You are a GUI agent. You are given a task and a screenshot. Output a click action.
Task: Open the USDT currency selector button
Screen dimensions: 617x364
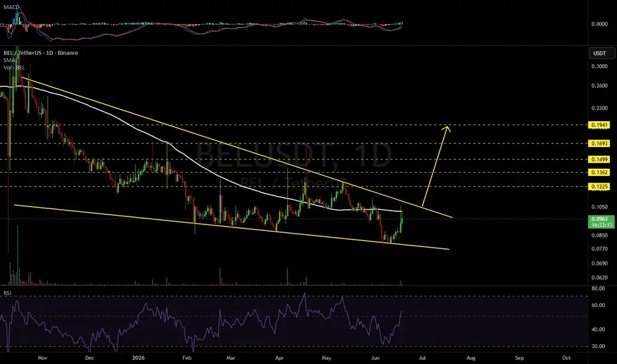[602, 54]
